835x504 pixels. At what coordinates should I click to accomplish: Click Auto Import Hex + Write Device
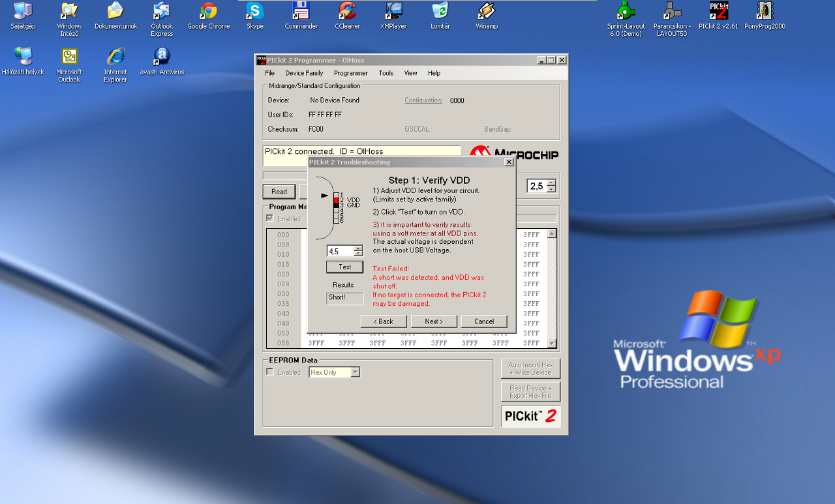coord(530,368)
